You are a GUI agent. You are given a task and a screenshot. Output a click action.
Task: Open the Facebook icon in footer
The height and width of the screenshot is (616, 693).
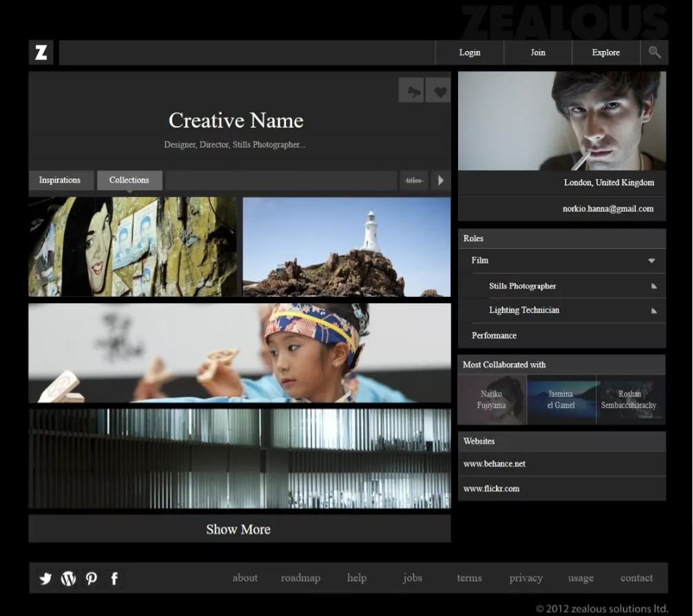pyautogui.click(x=114, y=578)
